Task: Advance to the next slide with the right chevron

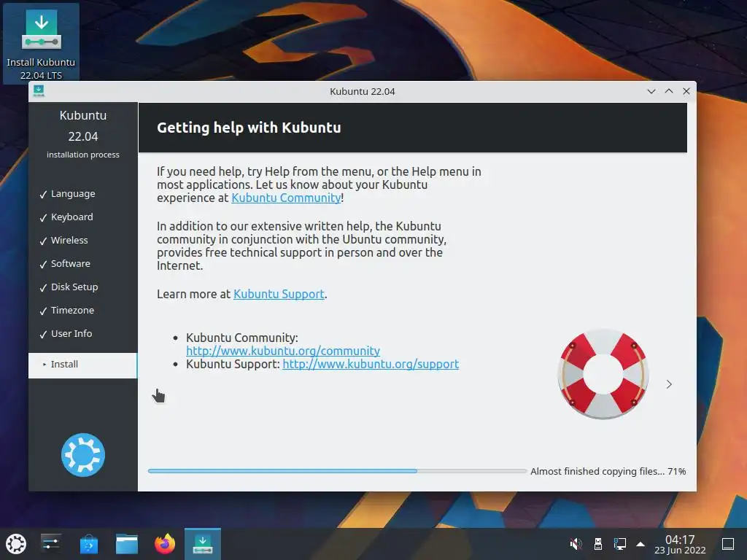Action: pos(669,384)
